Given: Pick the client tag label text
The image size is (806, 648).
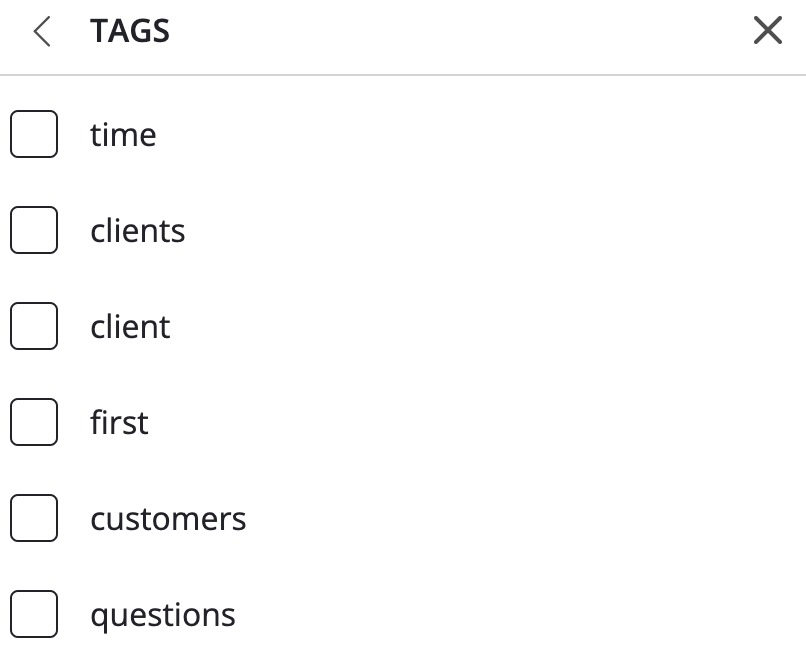Looking at the screenshot, I should [130, 327].
